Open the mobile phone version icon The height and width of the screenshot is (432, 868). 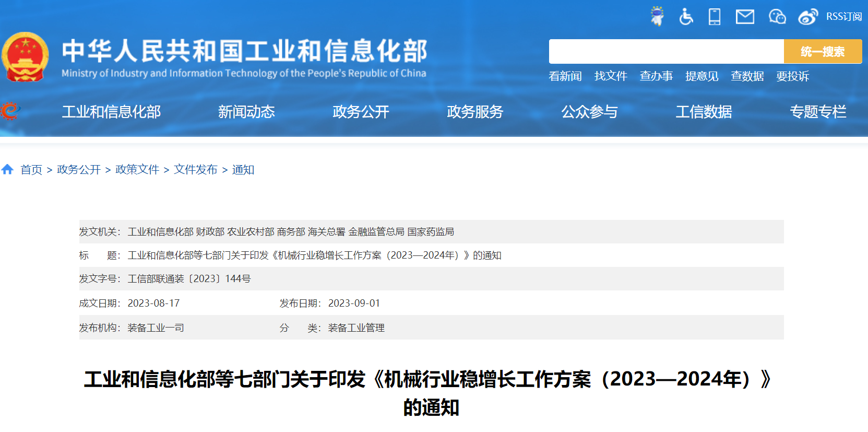click(x=714, y=17)
